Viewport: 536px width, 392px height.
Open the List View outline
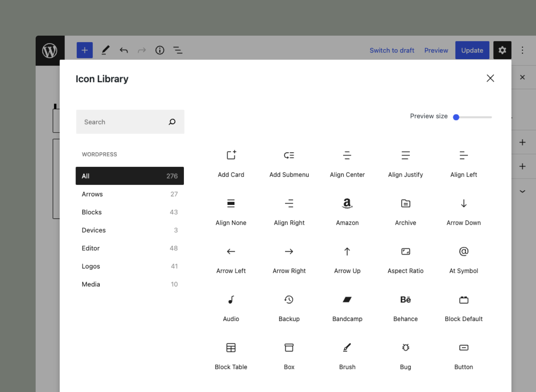[177, 50]
